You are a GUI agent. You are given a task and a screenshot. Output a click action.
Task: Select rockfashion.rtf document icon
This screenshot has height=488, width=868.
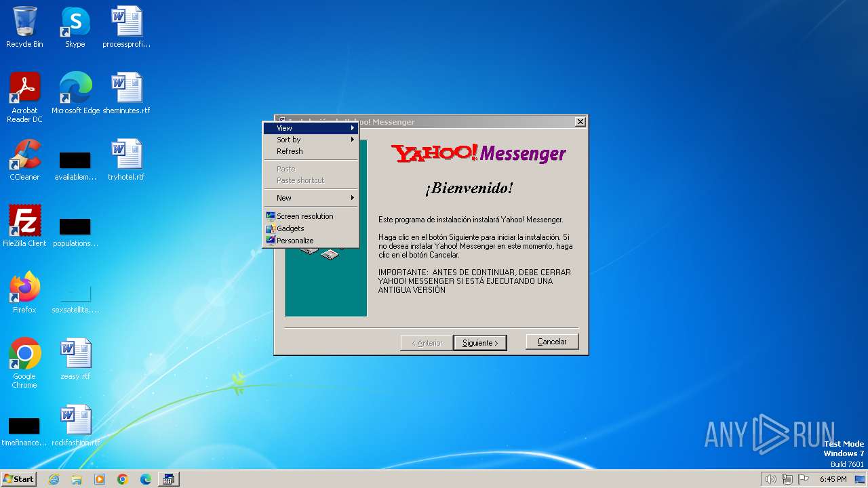pyautogui.click(x=75, y=426)
